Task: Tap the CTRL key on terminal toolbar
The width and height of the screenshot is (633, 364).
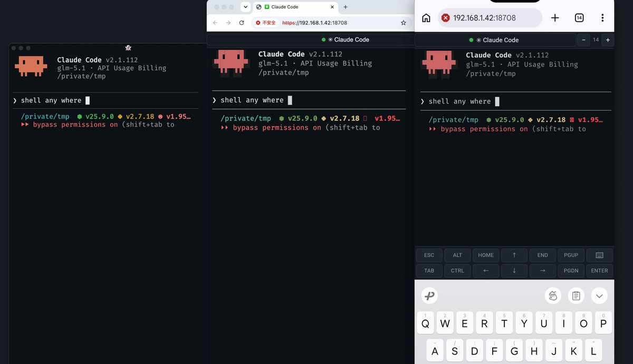Action: (457, 271)
